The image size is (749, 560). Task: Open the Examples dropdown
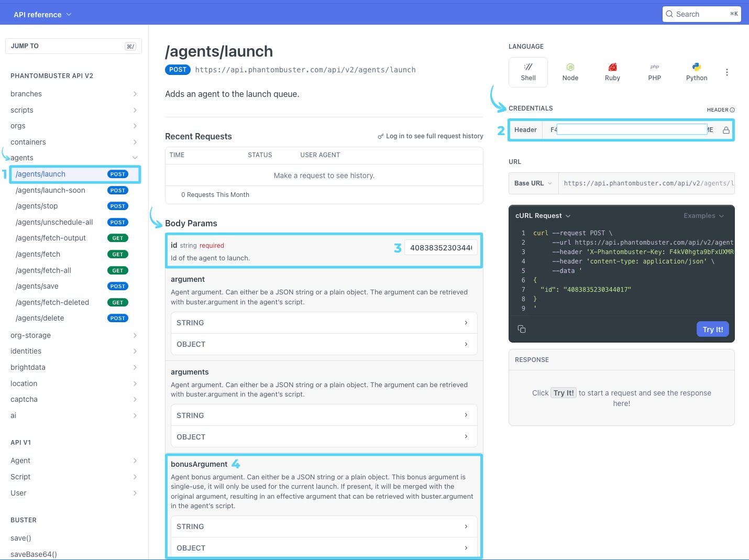point(703,216)
